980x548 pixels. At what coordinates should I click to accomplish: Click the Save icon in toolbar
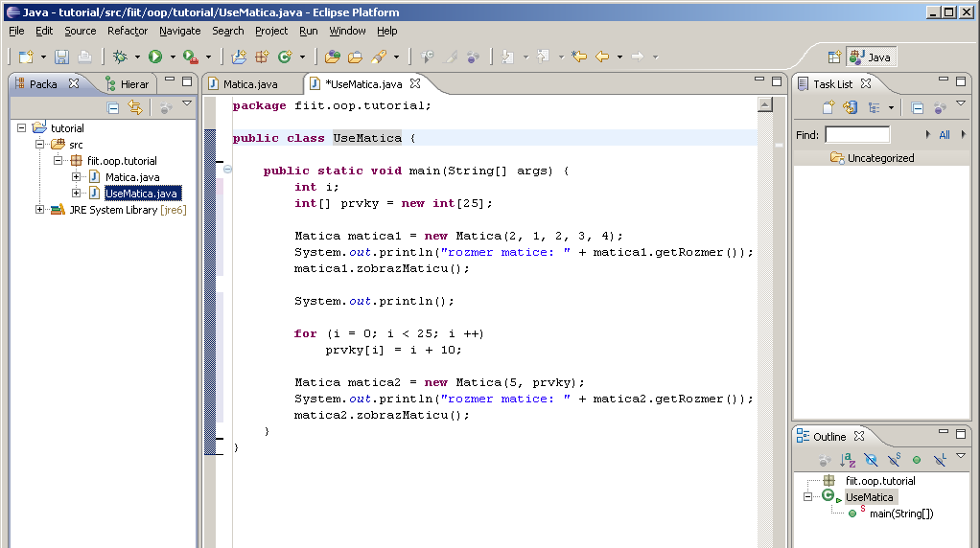(x=61, y=57)
